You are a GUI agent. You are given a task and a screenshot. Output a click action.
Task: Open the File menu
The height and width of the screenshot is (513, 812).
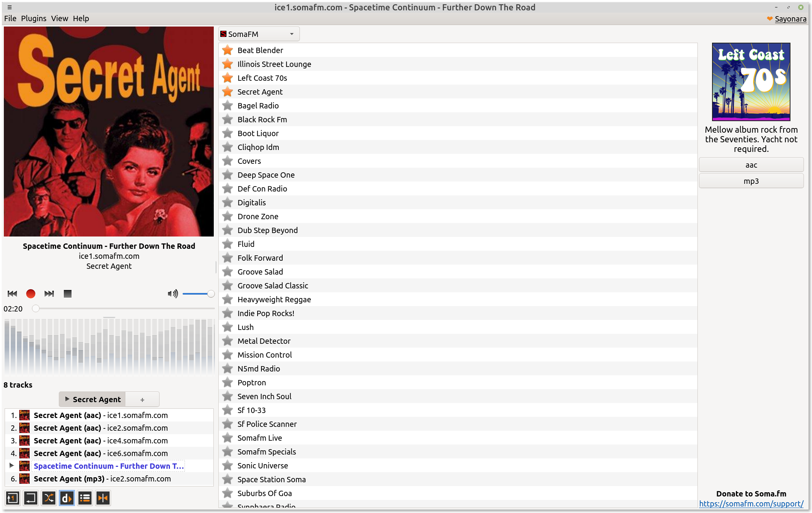click(x=10, y=18)
